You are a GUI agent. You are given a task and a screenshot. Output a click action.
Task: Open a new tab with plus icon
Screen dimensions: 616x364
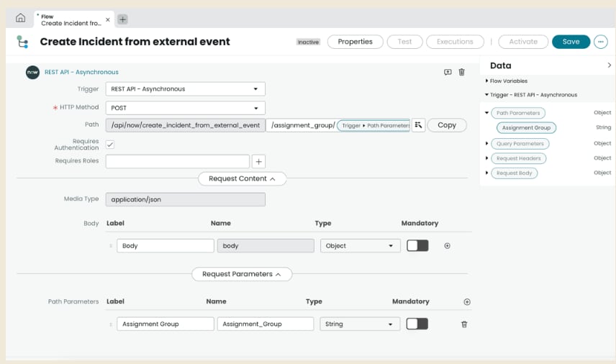(x=122, y=19)
